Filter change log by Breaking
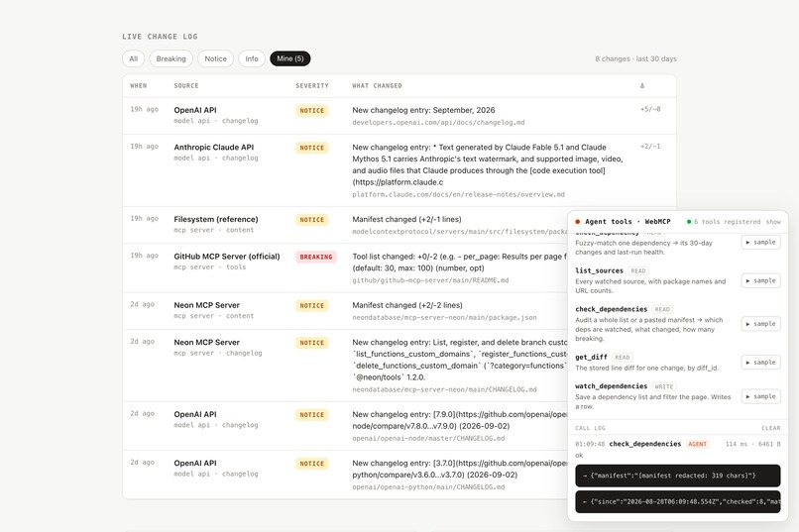The image size is (799, 532). tap(171, 58)
